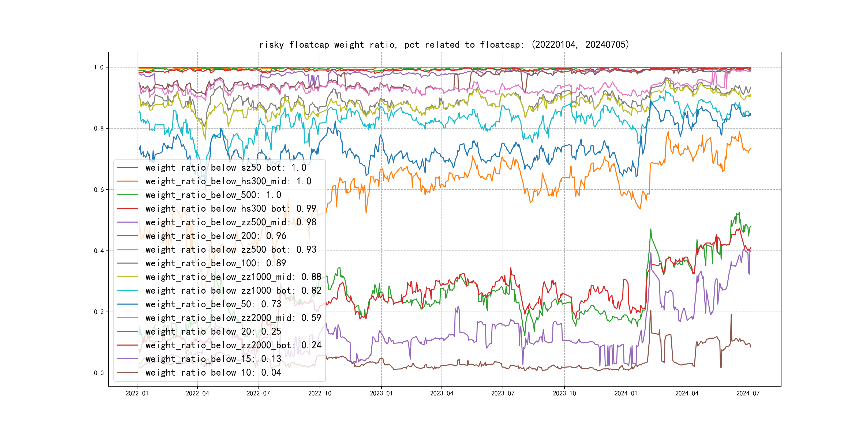Click the 2024-07 x-axis tick label

coord(748,393)
